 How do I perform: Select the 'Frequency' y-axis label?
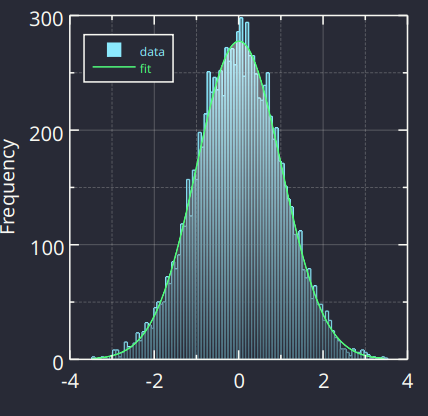tap(9, 187)
